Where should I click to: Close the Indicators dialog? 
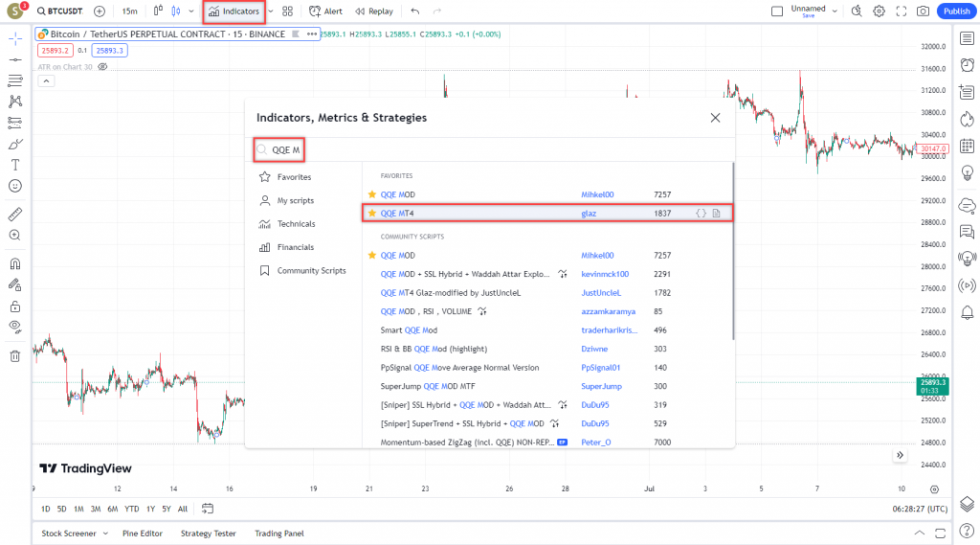716,118
